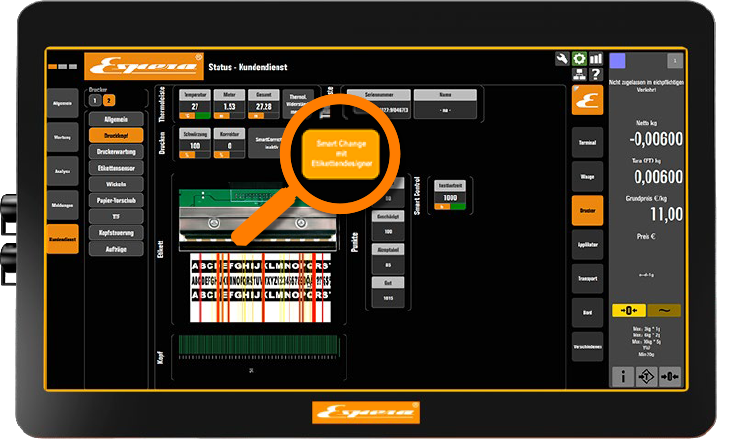
Task: Click the tare diamond T icon
Action: point(646,376)
